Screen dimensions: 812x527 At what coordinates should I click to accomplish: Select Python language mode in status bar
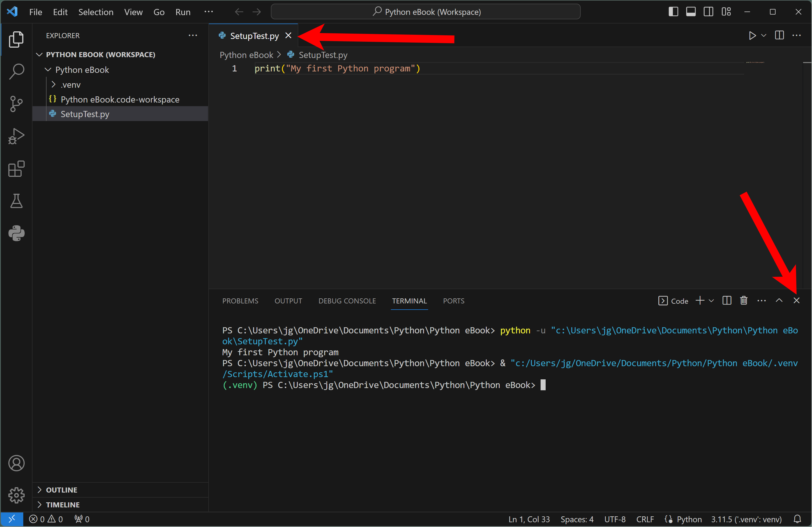(689, 519)
